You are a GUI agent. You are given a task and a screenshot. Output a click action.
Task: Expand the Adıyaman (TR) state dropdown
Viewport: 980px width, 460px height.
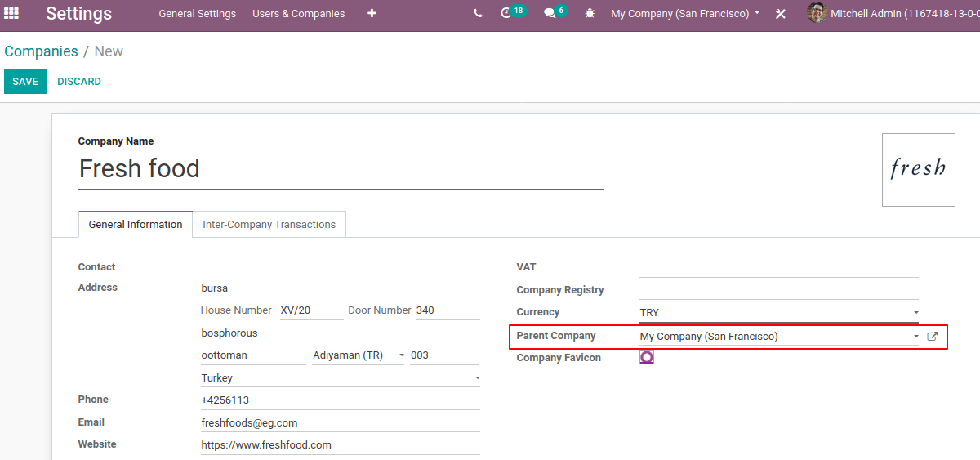click(x=401, y=355)
